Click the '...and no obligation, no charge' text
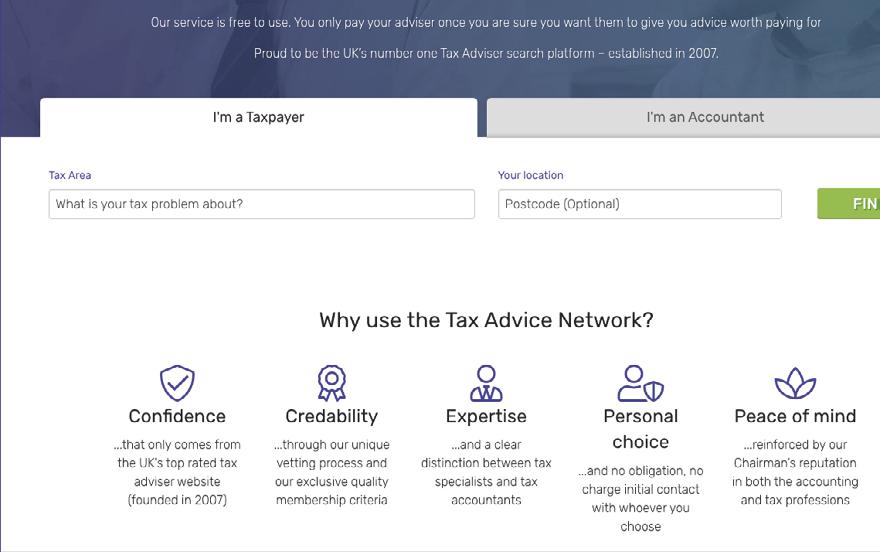880x552 pixels. [x=640, y=499]
